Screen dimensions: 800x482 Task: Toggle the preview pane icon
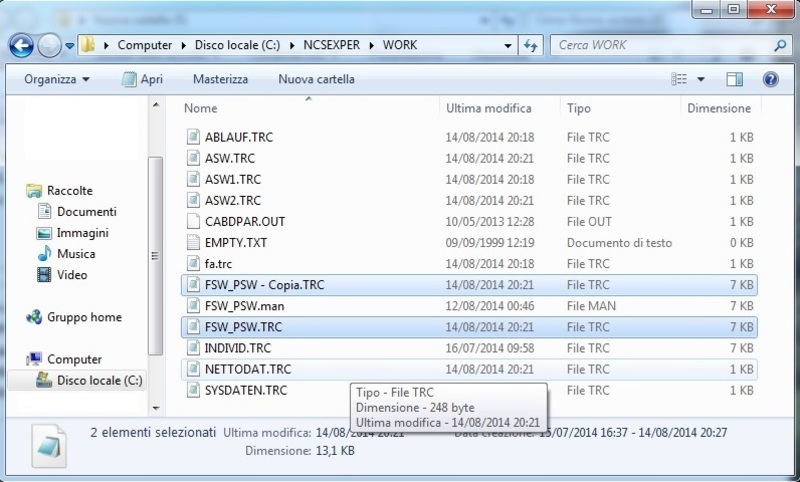coord(735,79)
